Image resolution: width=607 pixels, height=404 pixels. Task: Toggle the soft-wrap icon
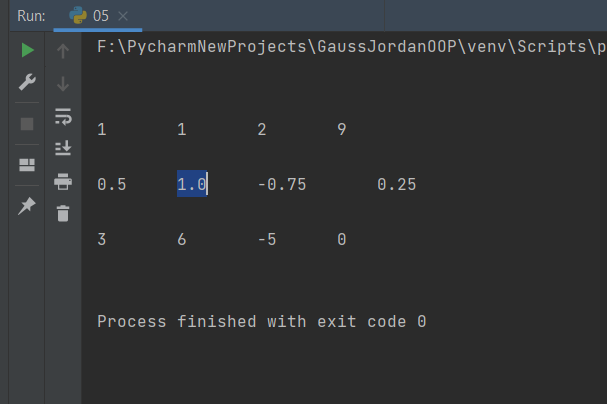coord(63,116)
